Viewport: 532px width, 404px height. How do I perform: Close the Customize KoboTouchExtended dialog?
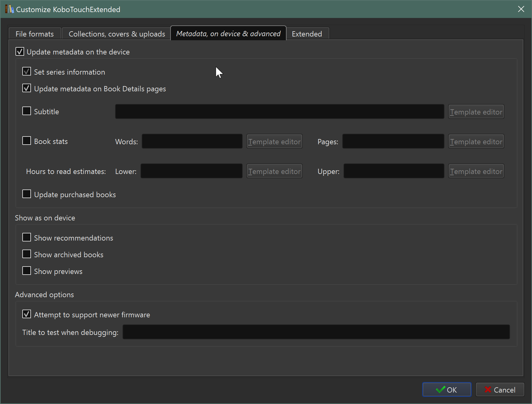(521, 9)
